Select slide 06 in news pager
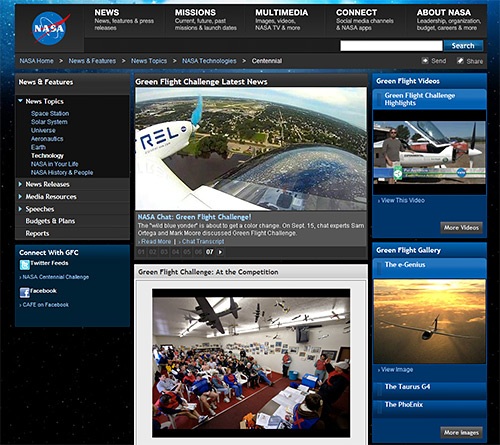 click(198, 252)
